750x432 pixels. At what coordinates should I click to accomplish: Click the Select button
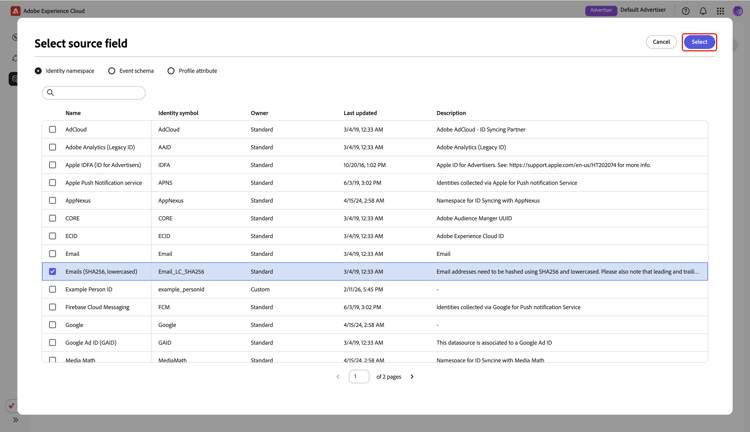click(x=699, y=42)
